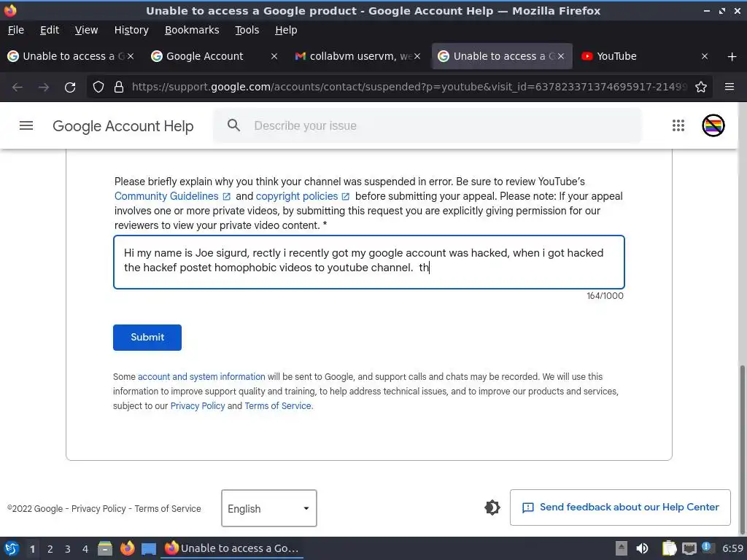Open the History menu

(x=131, y=30)
